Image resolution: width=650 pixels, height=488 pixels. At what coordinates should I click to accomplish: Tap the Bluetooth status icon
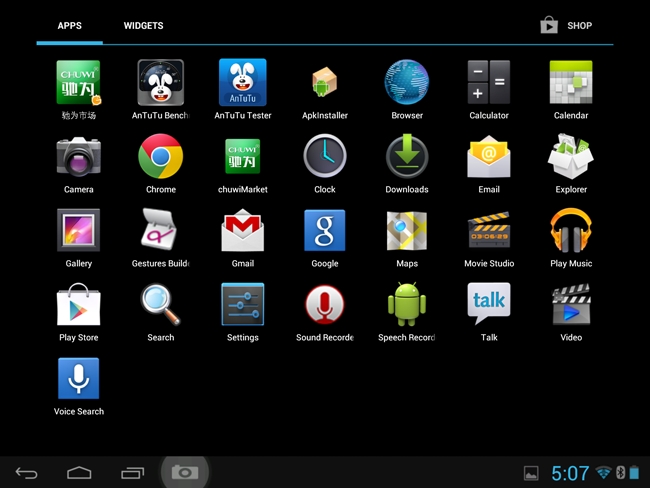coord(621,472)
